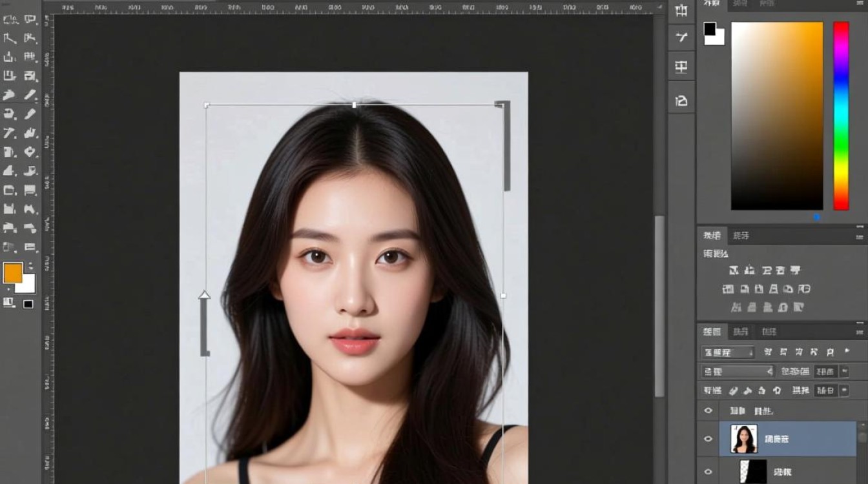Click the quick mask icon below the color swatches
Viewport: 868px width, 484px height.
[9, 302]
